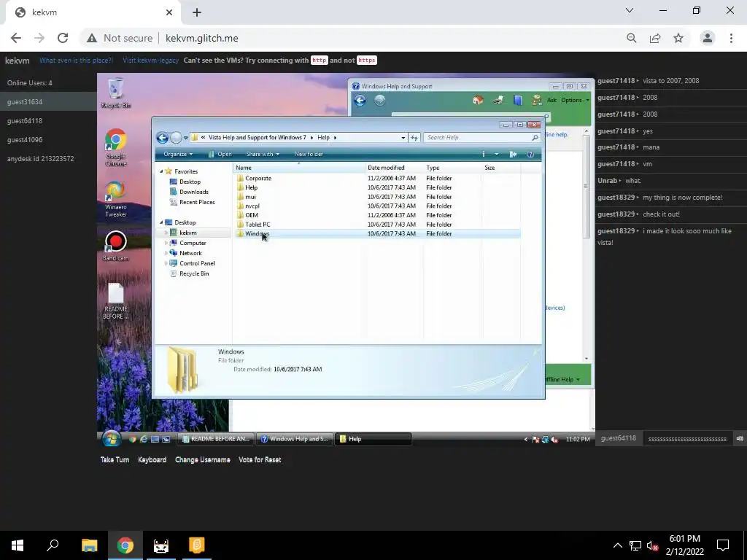Open the Keyboard link below VM
The image size is (747, 560).
coord(152,459)
